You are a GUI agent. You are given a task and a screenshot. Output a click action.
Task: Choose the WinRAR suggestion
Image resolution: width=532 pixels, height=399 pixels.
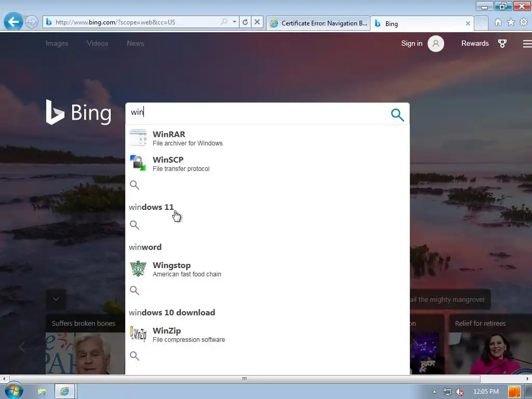tap(268, 138)
